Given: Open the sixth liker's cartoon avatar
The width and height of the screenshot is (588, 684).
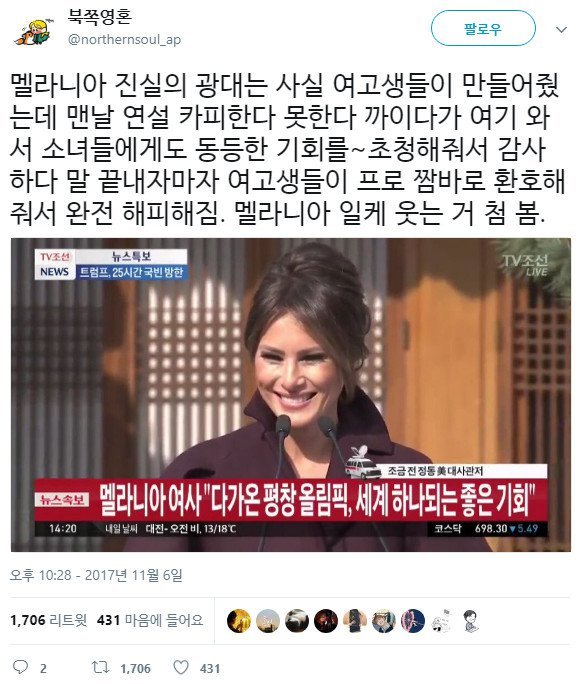Looking at the screenshot, I should point(384,621).
